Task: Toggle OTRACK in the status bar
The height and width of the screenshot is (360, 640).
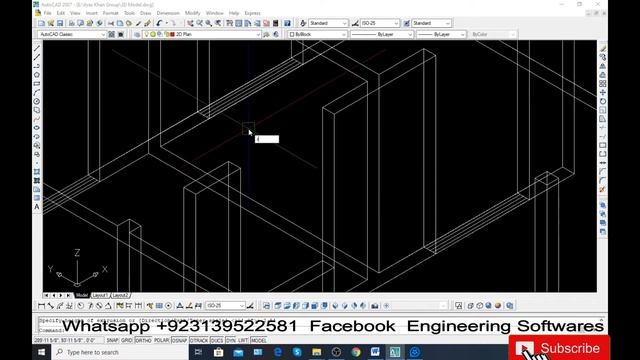Action: click(x=199, y=340)
